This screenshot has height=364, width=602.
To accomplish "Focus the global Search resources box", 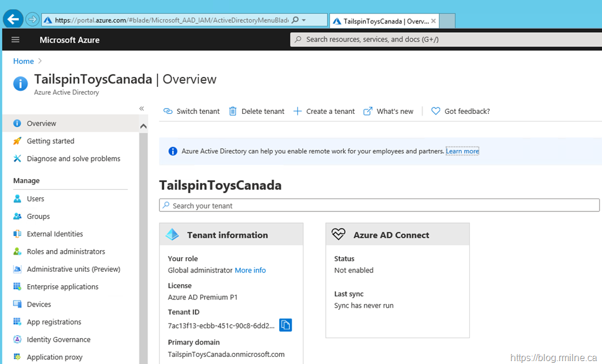I will pyautogui.click(x=446, y=39).
